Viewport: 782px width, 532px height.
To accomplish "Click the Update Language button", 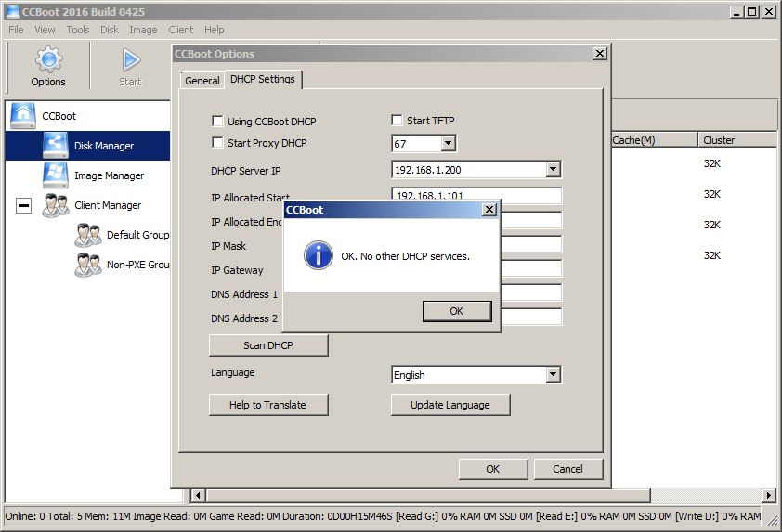I will (x=450, y=405).
